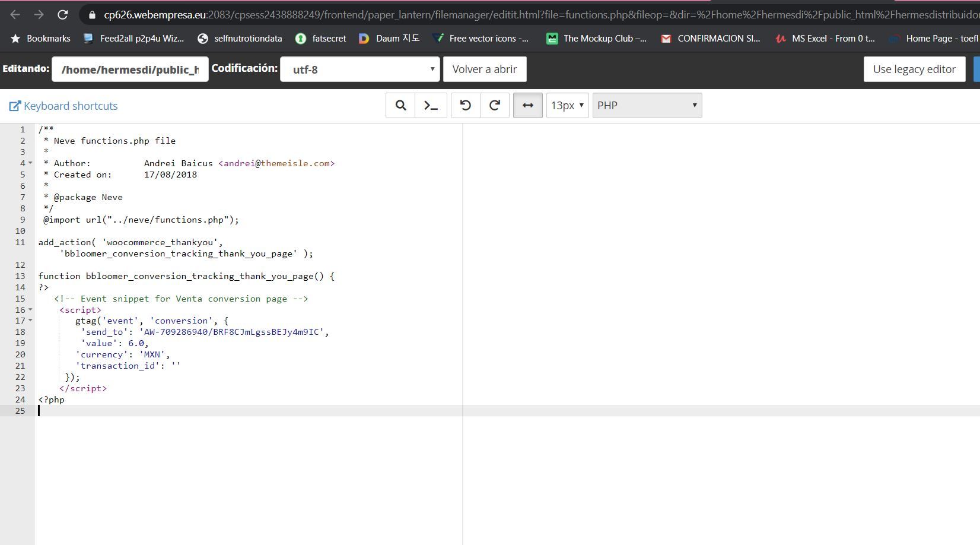Open the Daum bookmark
Image resolution: width=980 pixels, height=545 pixels.
point(389,39)
